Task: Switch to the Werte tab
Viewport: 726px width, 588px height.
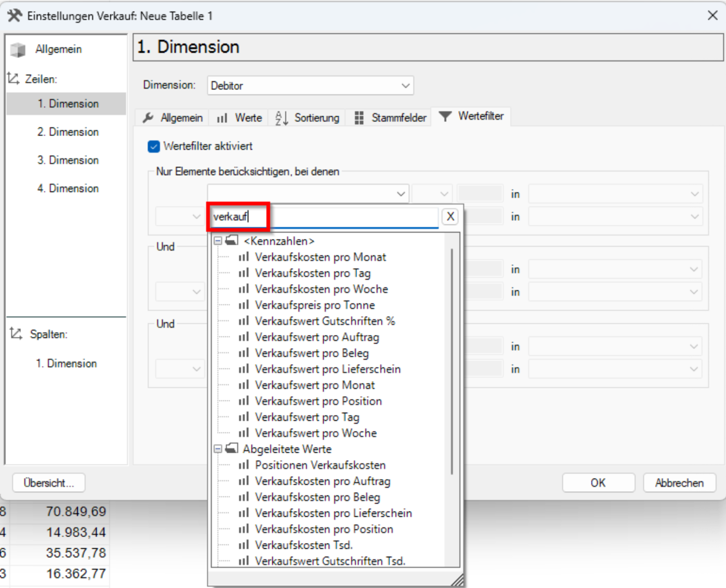Action: click(x=239, y=118)
